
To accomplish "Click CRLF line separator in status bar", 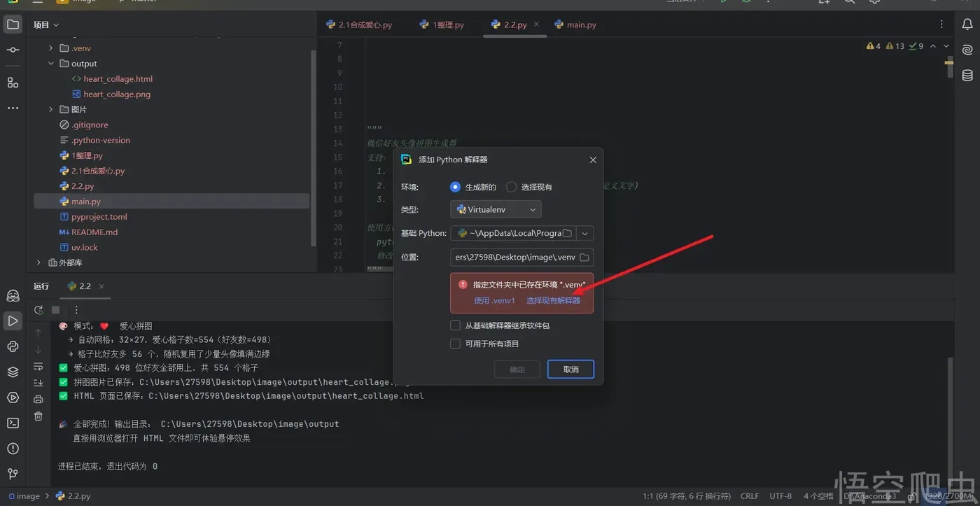I will tap(750, 496).
